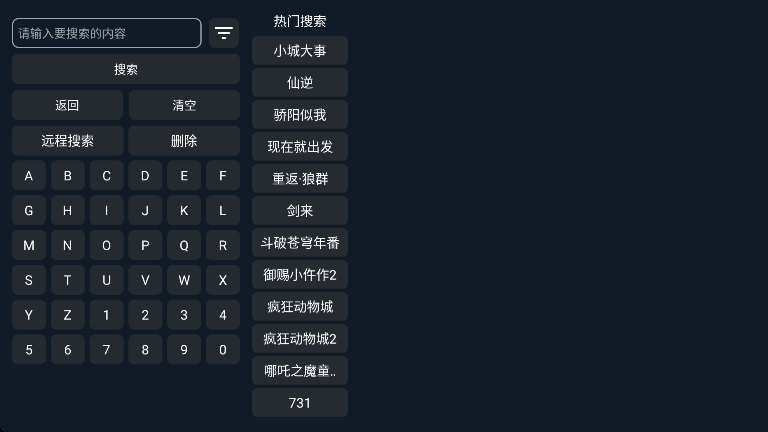768x432 pixels.
Task: Select hot search 剑来
Action: click(x=300, y=211)
